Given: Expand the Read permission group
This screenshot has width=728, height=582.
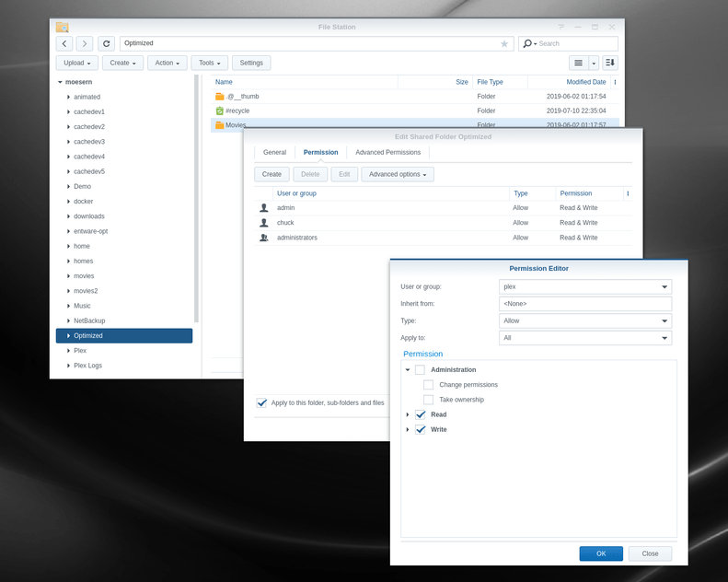Looking at the screenshot, I should coord(408,414).
